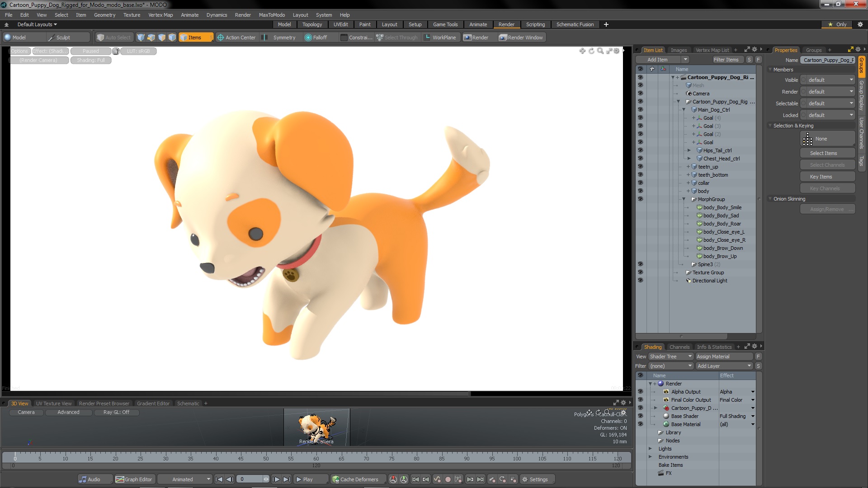Open the Dynamics menu

pyautogui.click(x=217, y=15)
